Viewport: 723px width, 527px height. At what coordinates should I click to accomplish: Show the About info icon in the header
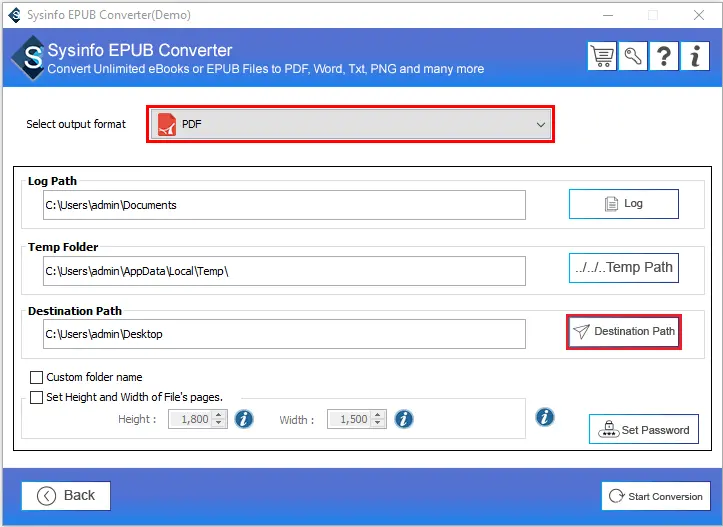tap(695, 56)
